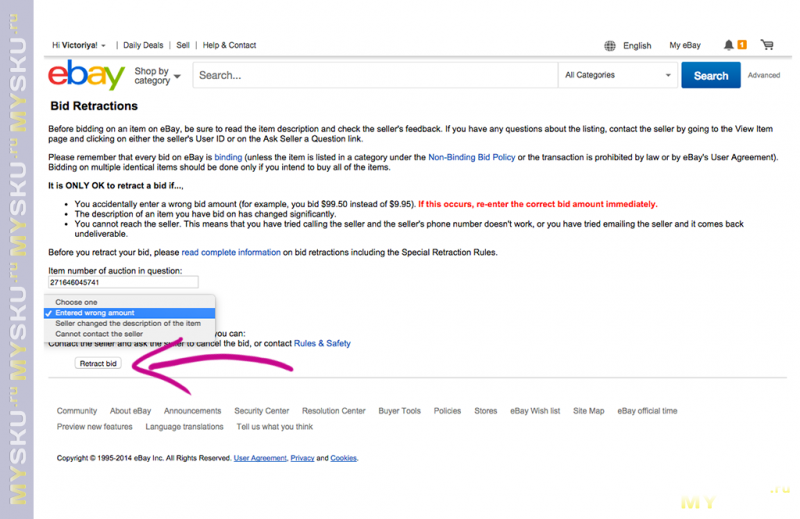Open Help & Contact link
This screenshot has width=800, height=519.
coord(229,45)
